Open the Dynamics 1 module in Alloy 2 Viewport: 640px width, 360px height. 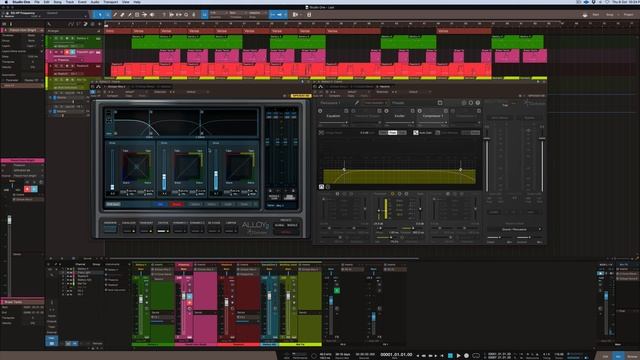coord(180,229)
